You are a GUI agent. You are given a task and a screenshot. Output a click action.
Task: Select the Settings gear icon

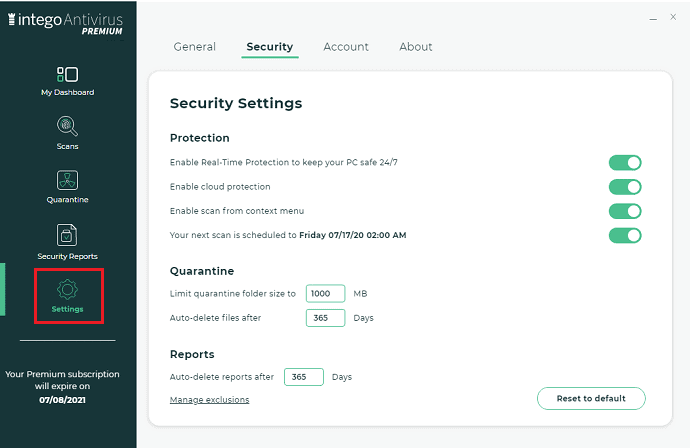67,290
